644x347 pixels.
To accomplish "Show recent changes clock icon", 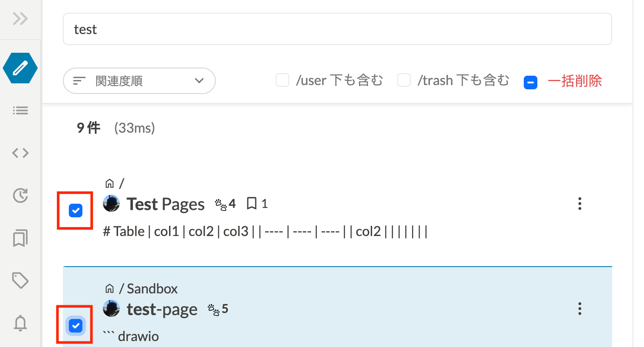I will (20, 195).
